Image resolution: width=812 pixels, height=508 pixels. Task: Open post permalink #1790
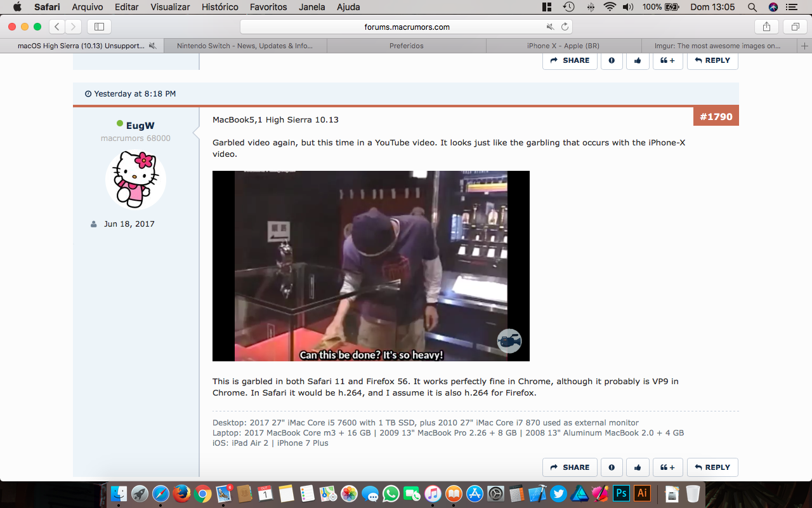coord(716,117)
